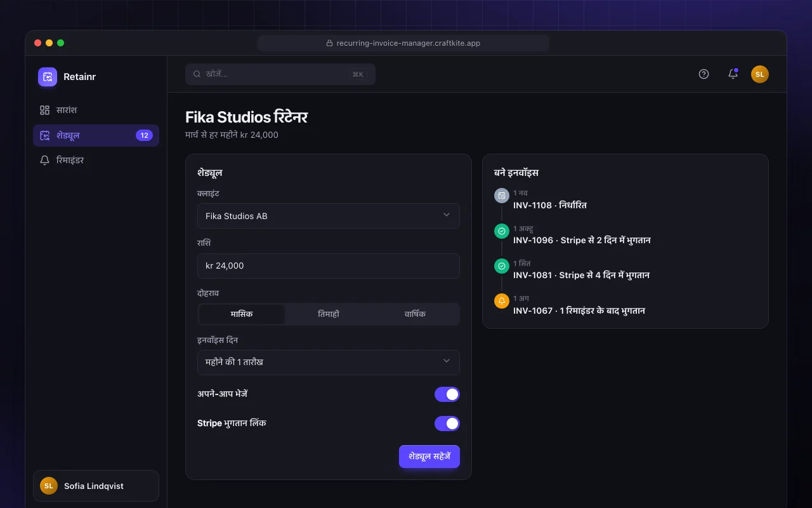The height and width of the screenshot is (508, 812).
Task: Click the 1 अक्टू date label
Action: [x=523, y=228]
